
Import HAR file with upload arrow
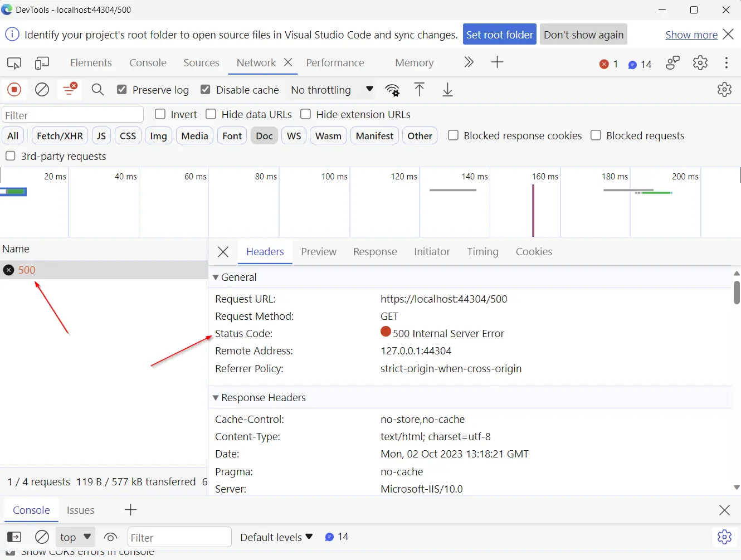point(419,90)
